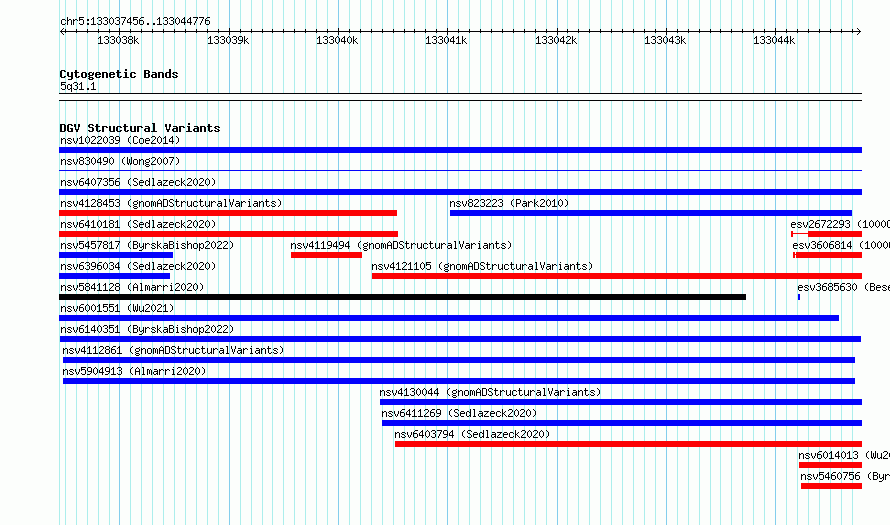Image resolution: width=890 pixels, height=525 pixels.
Task: Click the nsv5841128 (Almarri2020) label
Action: pyautogui.click(x=132, y=287)
